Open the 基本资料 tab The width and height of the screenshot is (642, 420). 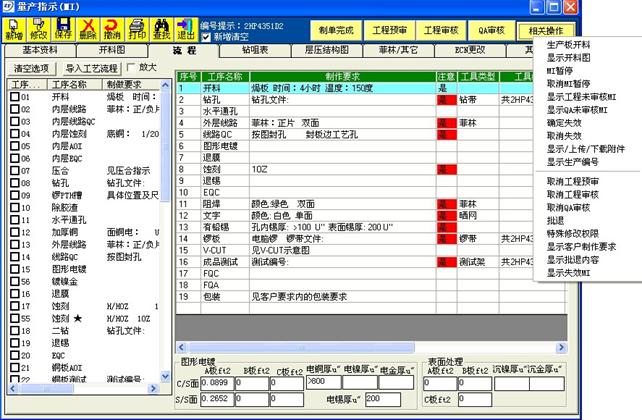coord(41,48)
